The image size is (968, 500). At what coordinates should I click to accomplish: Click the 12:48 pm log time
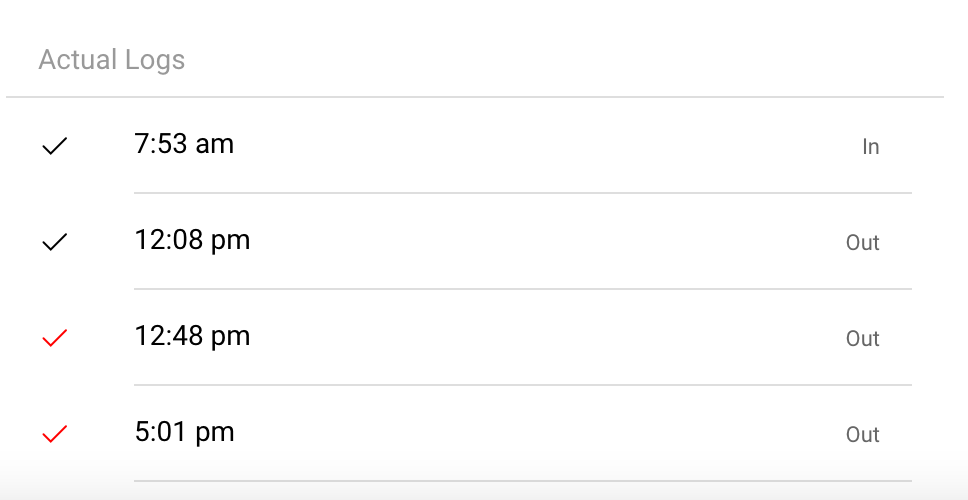192,336
